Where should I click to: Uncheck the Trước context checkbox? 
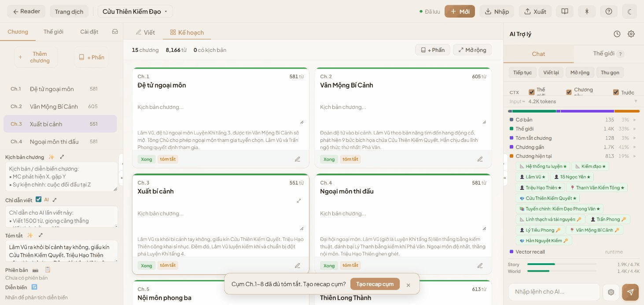click(616, 92)
